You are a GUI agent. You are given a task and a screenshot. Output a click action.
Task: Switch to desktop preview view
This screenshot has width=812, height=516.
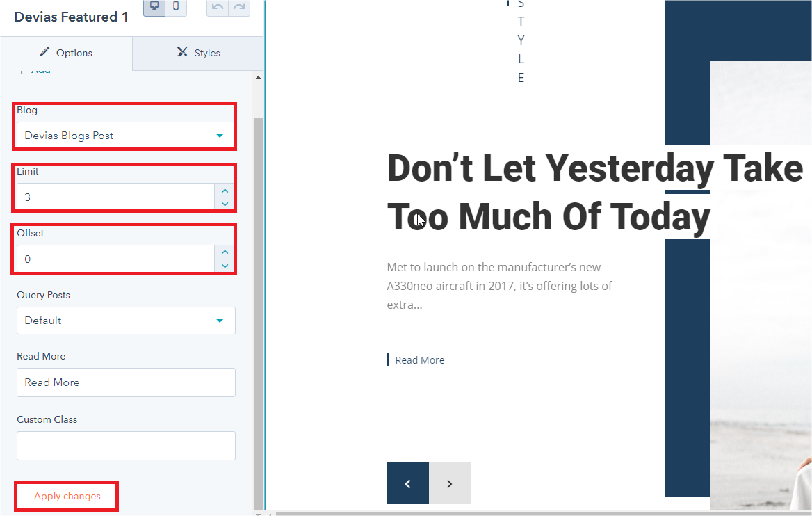coord(154,6)
